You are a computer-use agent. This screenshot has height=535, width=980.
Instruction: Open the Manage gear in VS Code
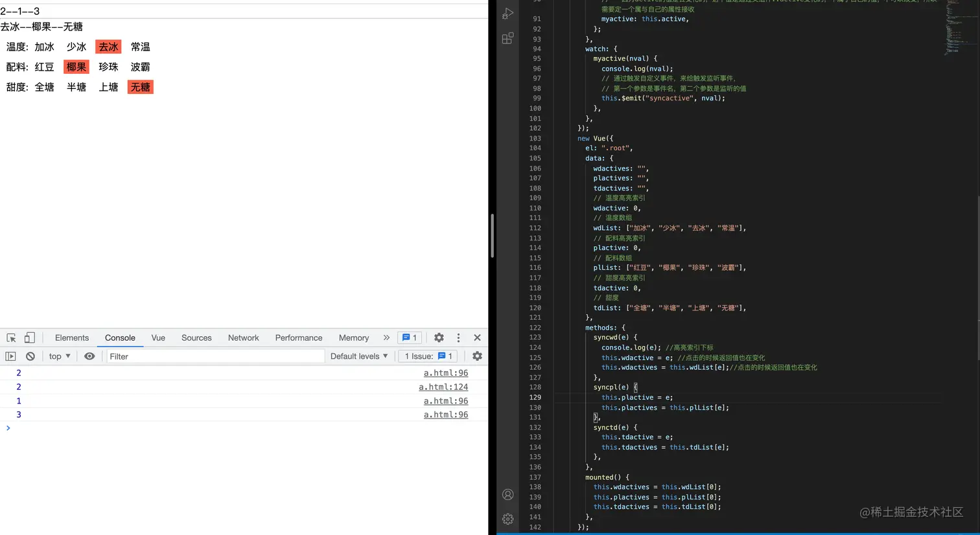(x=508, y=519)
